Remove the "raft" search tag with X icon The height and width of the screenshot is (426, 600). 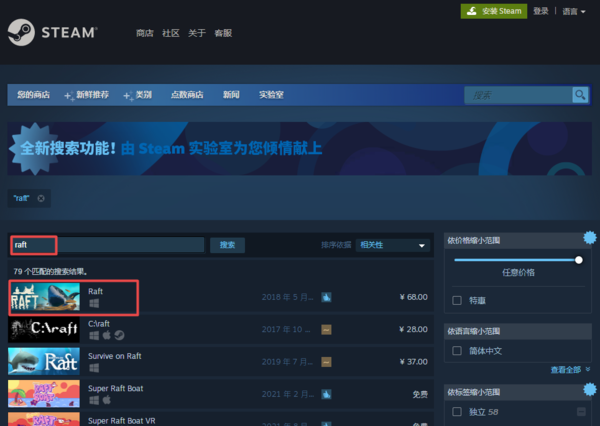(x=41, y=198)
